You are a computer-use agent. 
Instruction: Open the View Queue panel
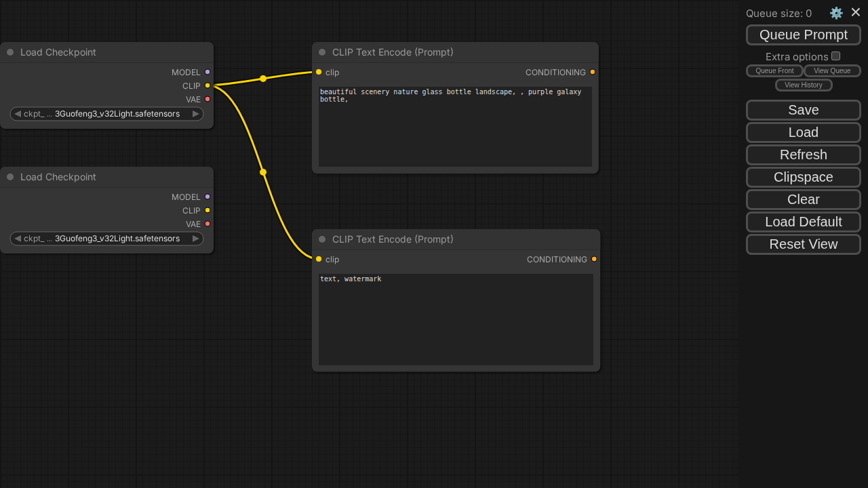pyautogui.click(x=831, y=70)
